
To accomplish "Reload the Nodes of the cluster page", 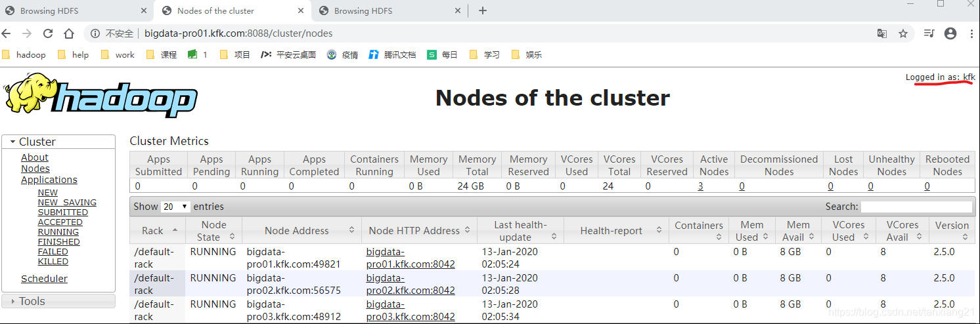I will 48,33.
